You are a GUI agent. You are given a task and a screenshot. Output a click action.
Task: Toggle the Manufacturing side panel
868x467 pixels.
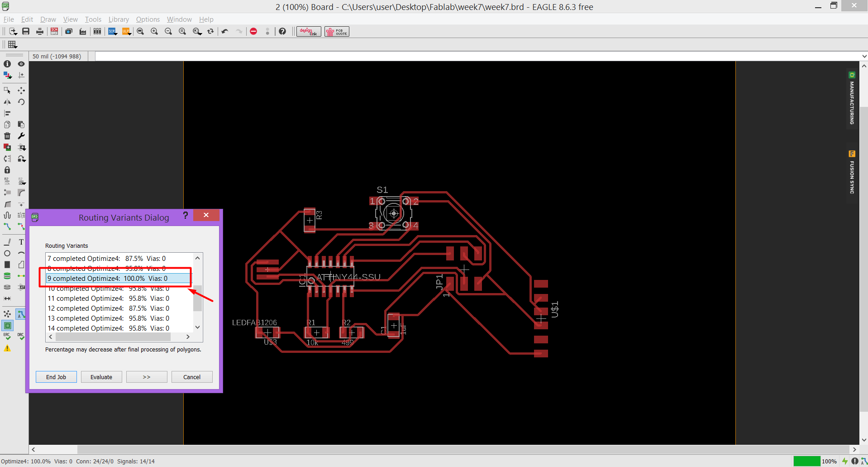(852, 98)
